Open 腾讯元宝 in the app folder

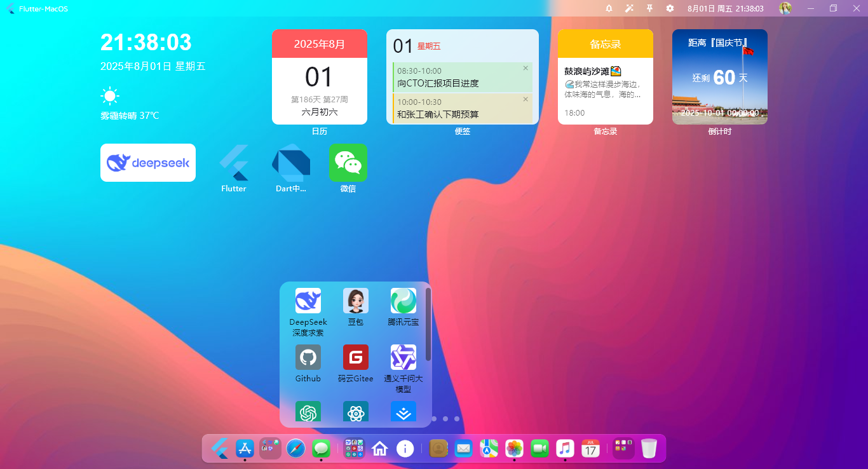point(403,300)
